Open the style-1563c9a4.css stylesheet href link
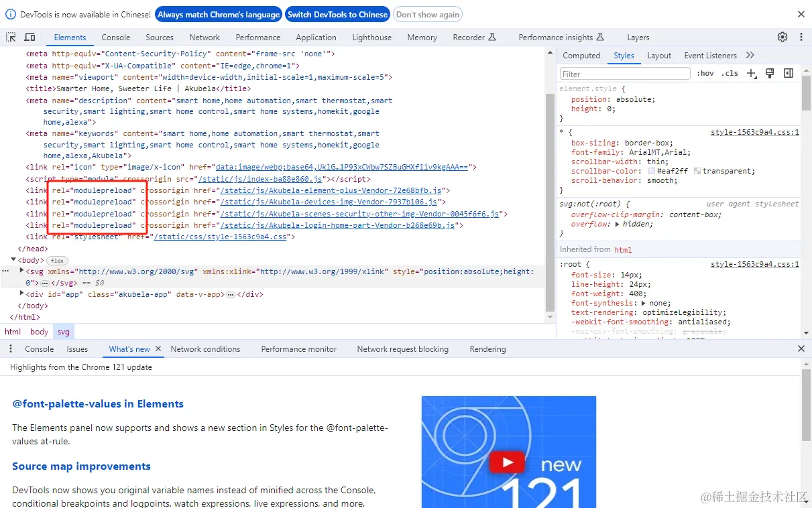812x508 pixels. [221, 237]
